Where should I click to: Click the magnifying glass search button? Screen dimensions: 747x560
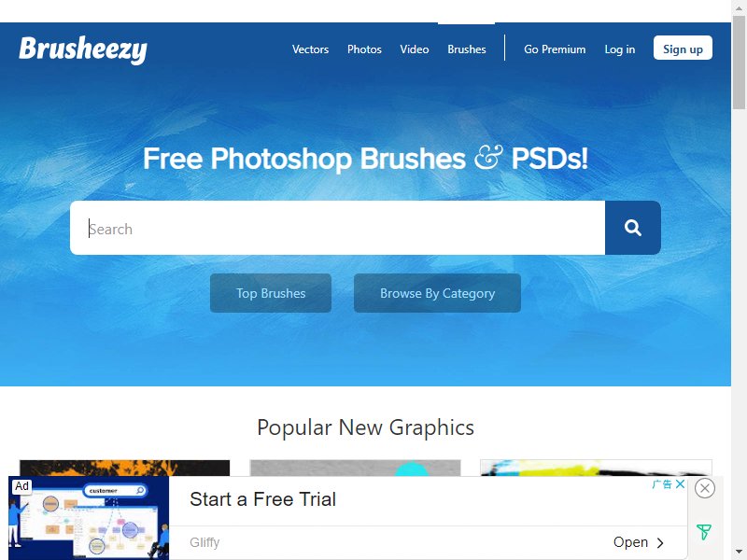633,228
